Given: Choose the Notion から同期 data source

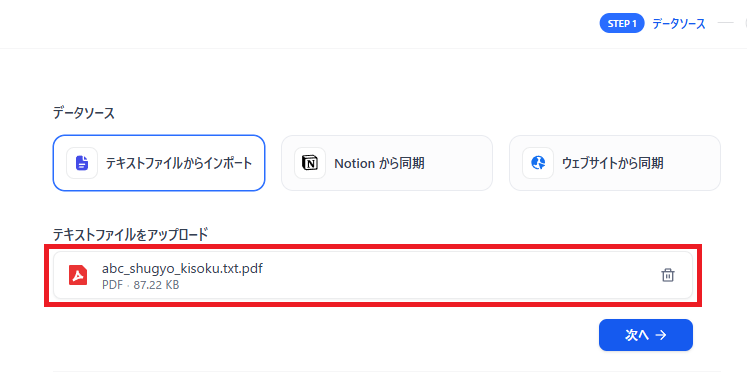Looking at the screenshot, I should (387, 163).
